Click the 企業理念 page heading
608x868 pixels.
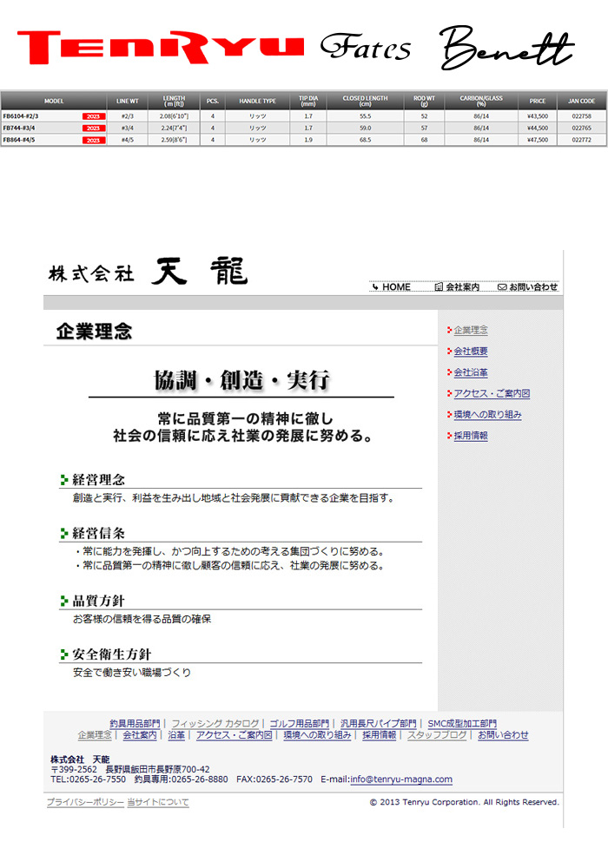[94, 332]
